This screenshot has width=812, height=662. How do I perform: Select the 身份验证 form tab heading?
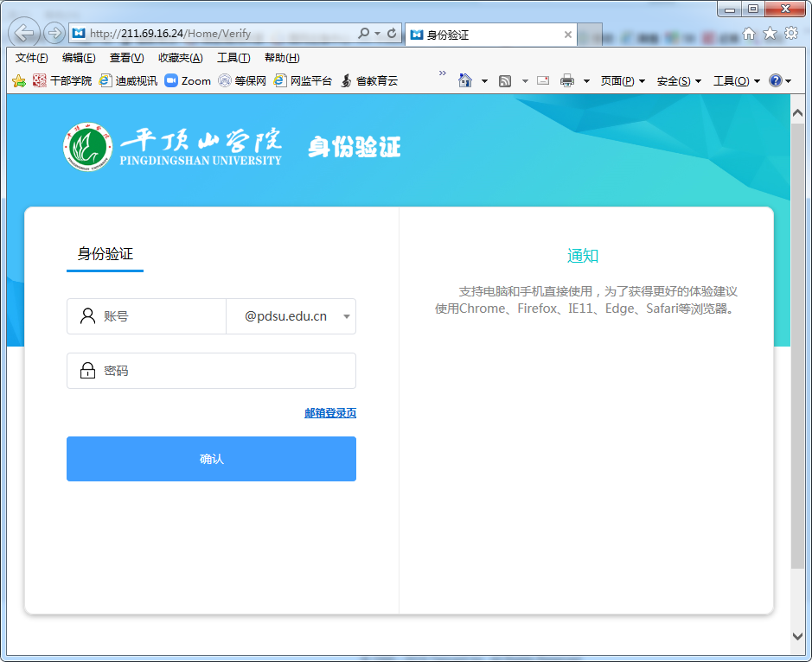point(105,253)
